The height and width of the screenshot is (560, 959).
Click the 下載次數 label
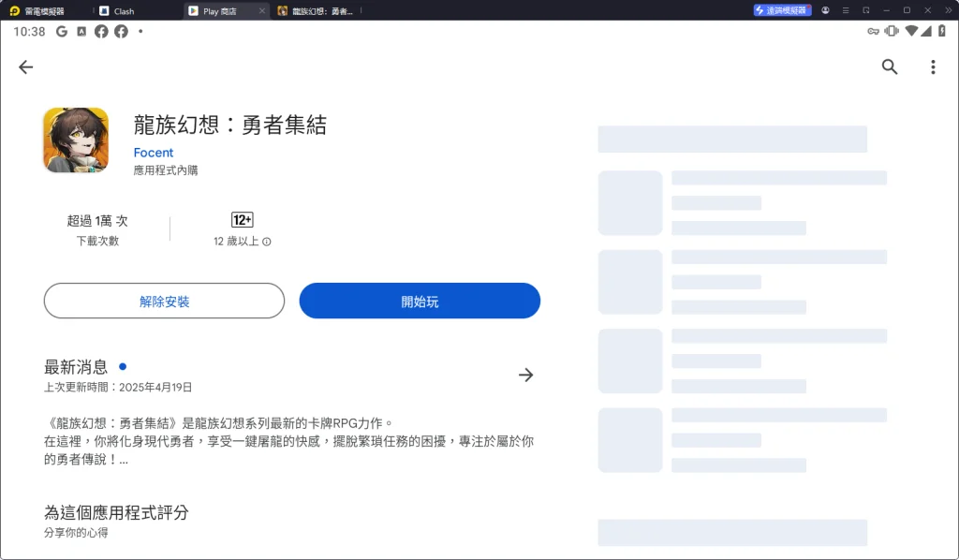coord(97,241)
